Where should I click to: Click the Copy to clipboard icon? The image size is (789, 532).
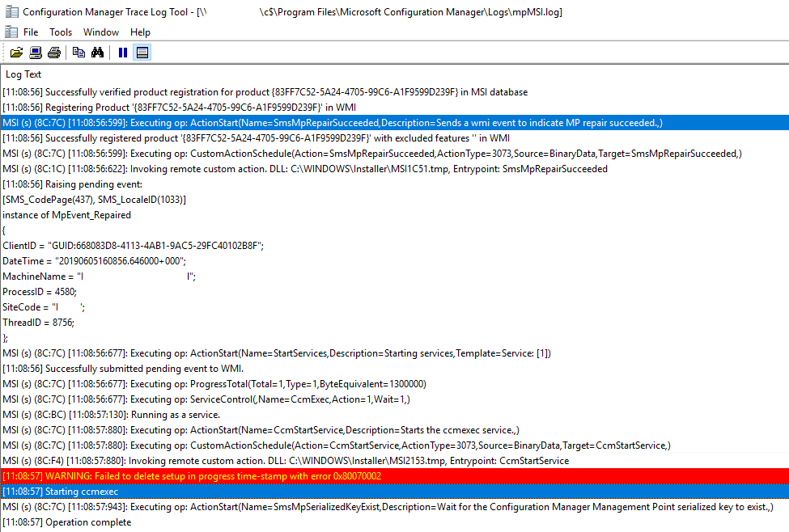pyautogui.click(x=78, y=53)
